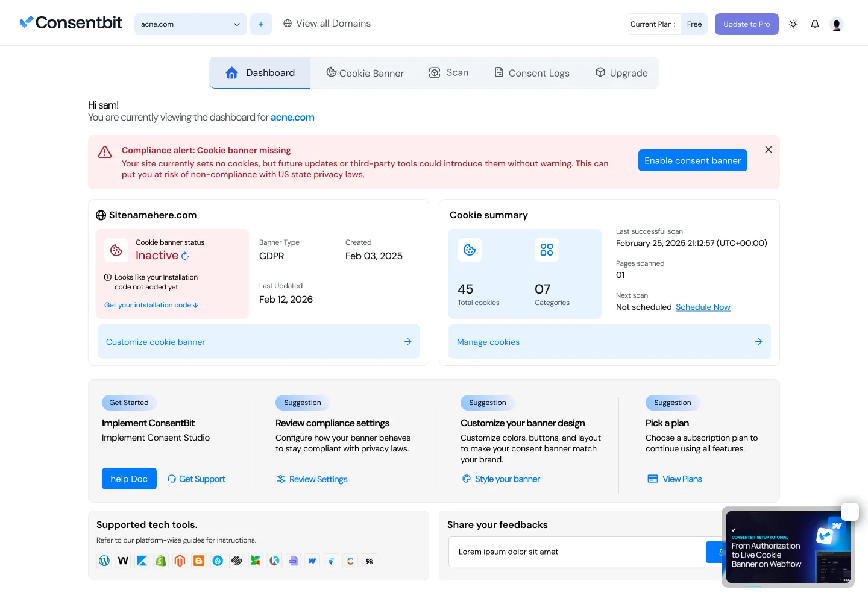Open View all Domains link
The width and height of the screenshot is (868, 604).
pyautogui.click(x=327, y=24)
